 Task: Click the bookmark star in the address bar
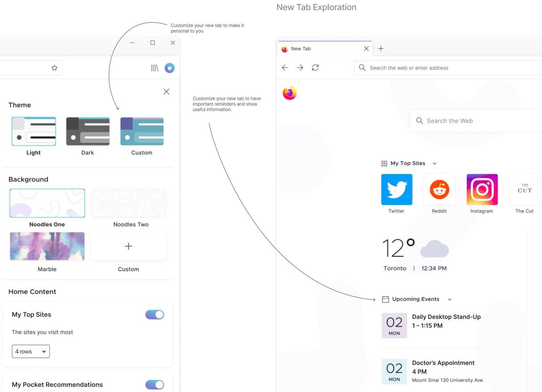coord(54,68)
